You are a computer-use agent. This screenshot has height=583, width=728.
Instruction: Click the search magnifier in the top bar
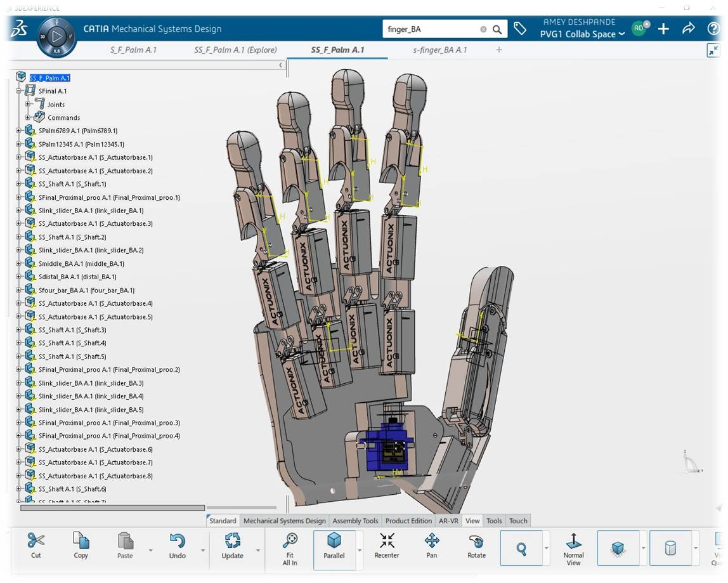pos(497,29)
